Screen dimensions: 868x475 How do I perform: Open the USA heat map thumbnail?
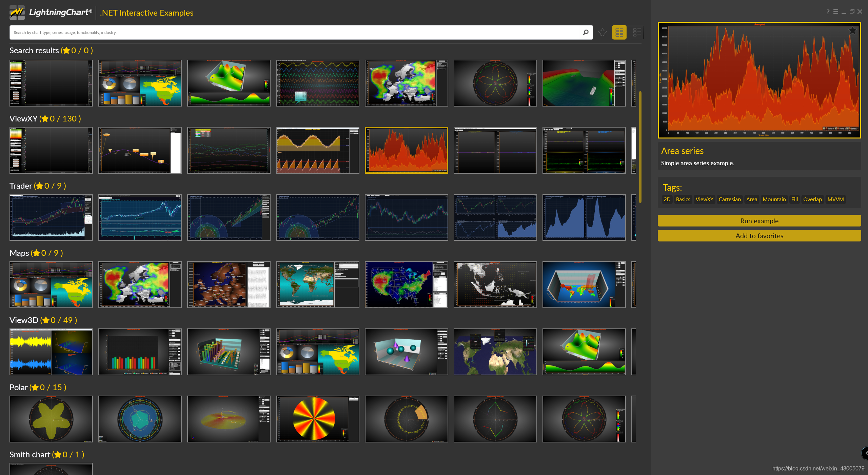(x=407, y=285)
